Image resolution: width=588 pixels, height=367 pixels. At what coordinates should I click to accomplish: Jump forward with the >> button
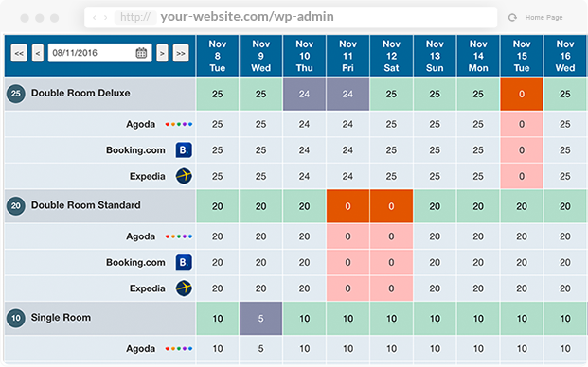(181, 53)
